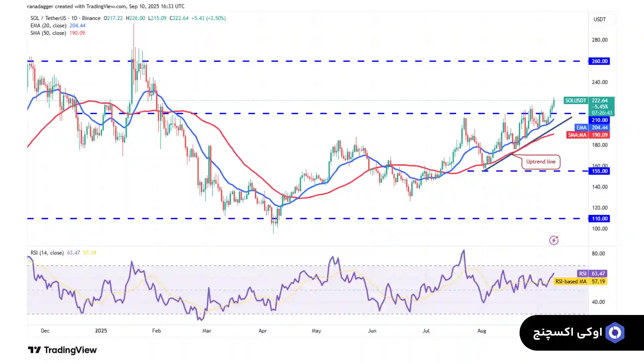Click the Apr label on time axis
644x363 pixels.
262,331
